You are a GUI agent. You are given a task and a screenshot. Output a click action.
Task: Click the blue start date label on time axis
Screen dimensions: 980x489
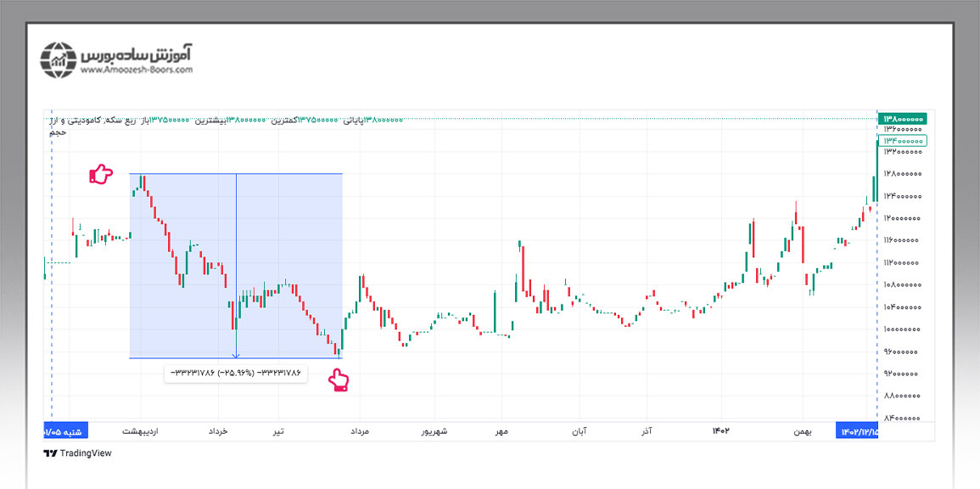click(65, 431)
